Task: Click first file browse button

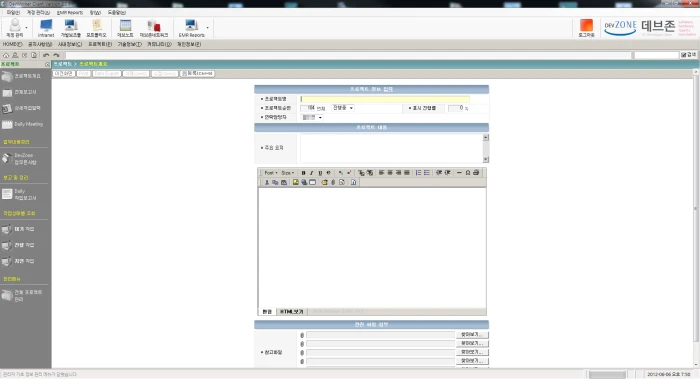Action: tap(472, 335)
